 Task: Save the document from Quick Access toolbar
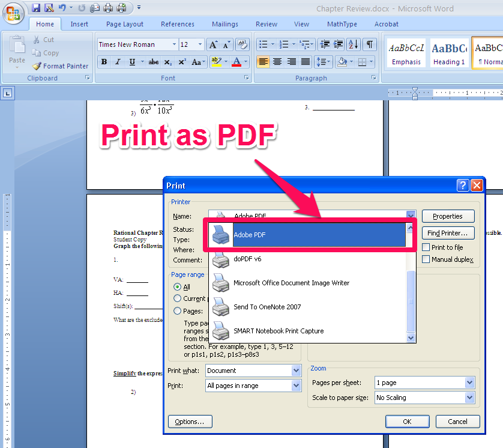(x=36, y=7)
